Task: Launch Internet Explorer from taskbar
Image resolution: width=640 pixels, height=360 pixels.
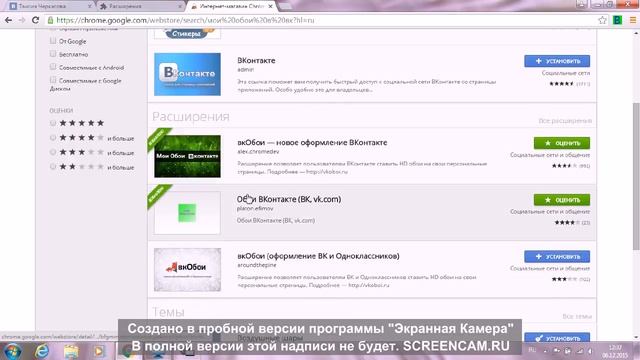Action: click(x=41, y=351)
